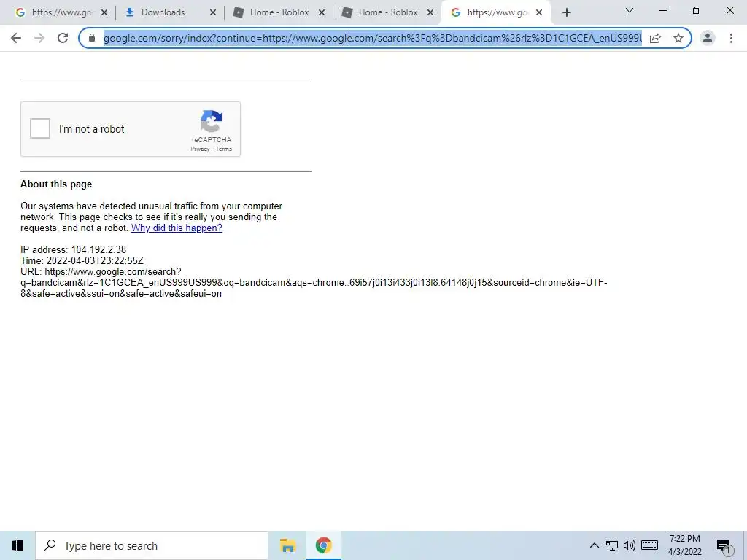Open the Chrome profile icon
This screenshot has width=747, height=560.
click(708, 38)
